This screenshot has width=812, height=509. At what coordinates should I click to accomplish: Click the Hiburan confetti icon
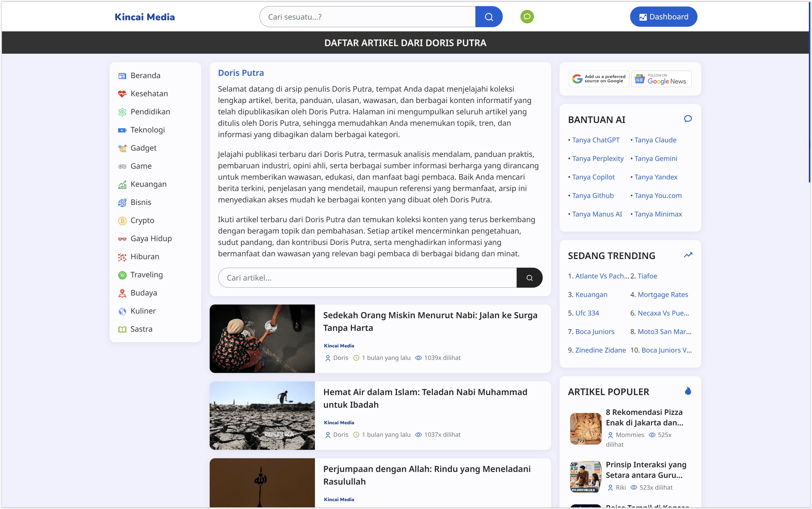point(122,257)
